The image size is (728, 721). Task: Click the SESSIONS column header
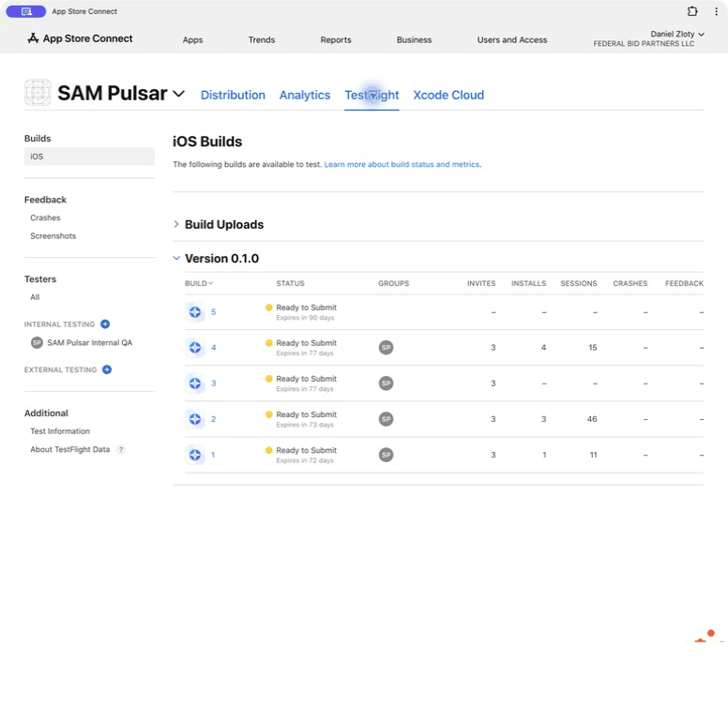point(579,283)
